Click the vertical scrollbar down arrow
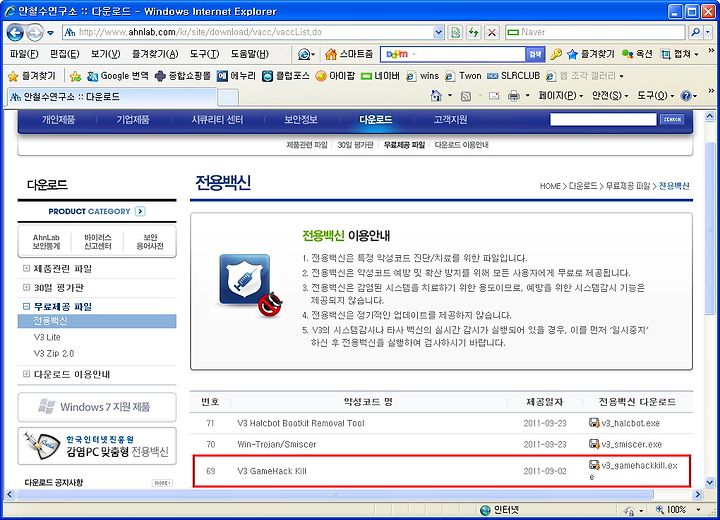 tap(710, 482)
